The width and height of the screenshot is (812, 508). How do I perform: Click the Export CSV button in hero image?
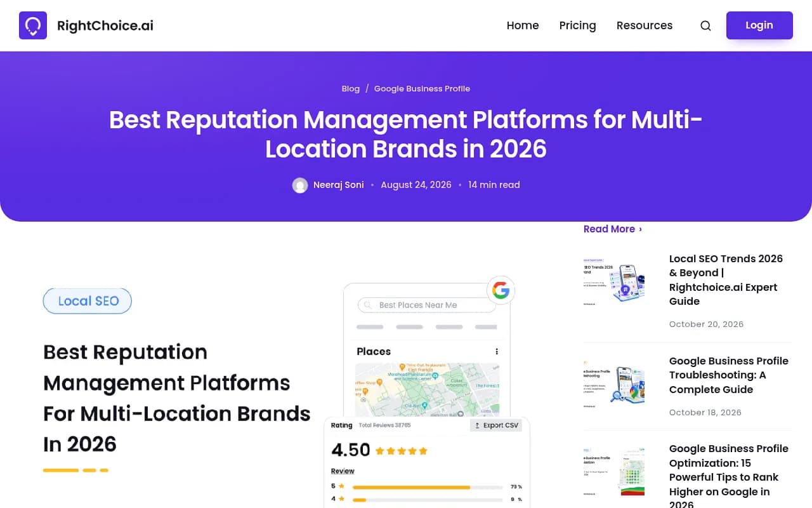[496, 425]
